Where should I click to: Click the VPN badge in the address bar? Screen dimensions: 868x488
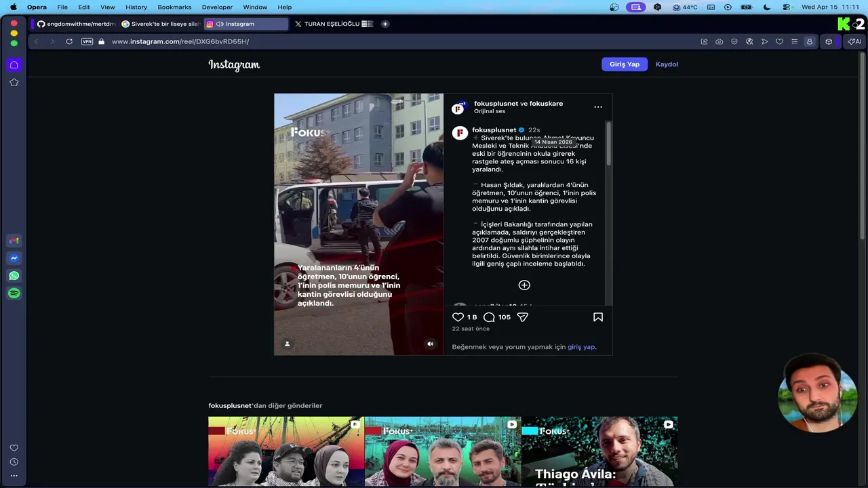click(87, 41)
